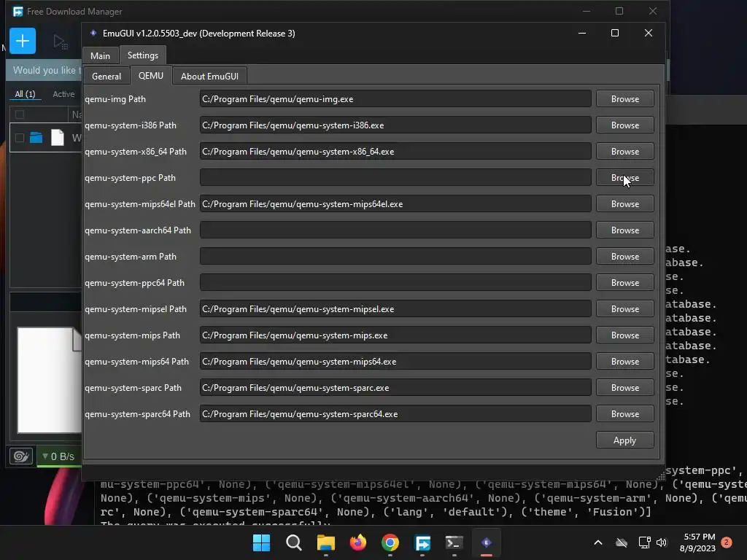The width and height of the screenshot is (747, 560).
Task: Open the blue folder icon in download row
Action: (x=36, y=138)
